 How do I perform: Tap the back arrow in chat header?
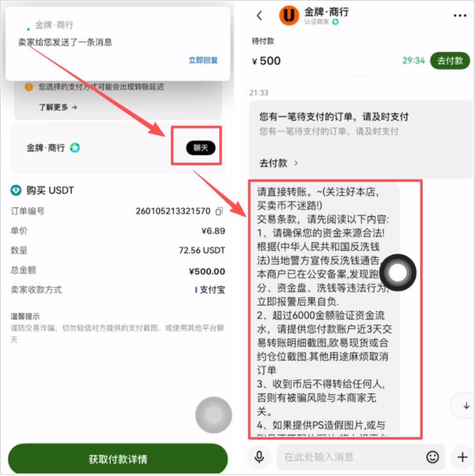(259, 15)
